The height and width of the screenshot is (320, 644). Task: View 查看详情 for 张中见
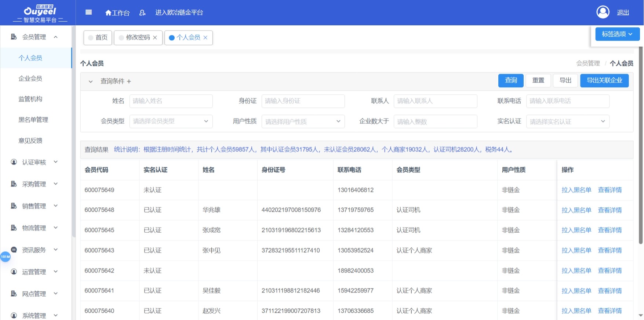tap(610, 250)
